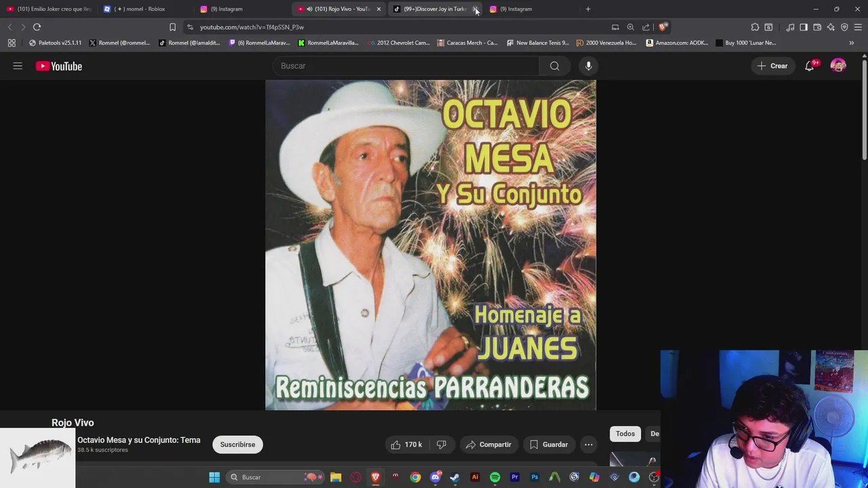
Task: Open Steam from the taskbar
Action: click(455, 477)
